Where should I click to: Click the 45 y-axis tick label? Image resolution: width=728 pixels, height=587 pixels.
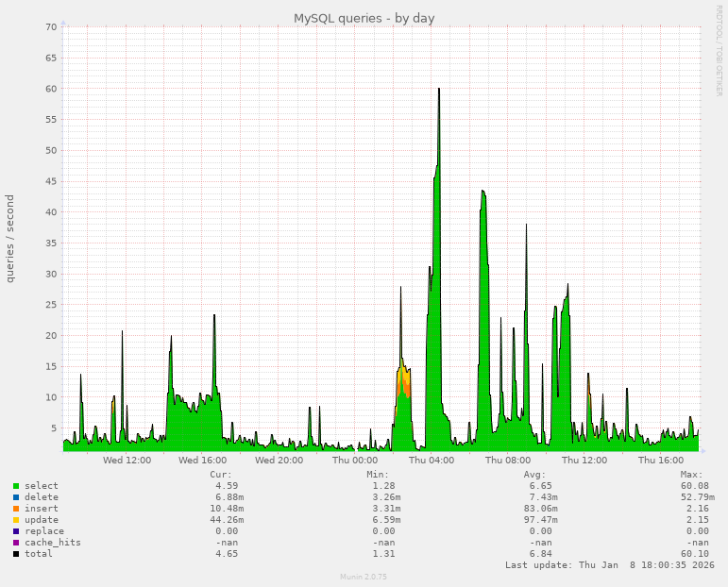tap(51, 181)
